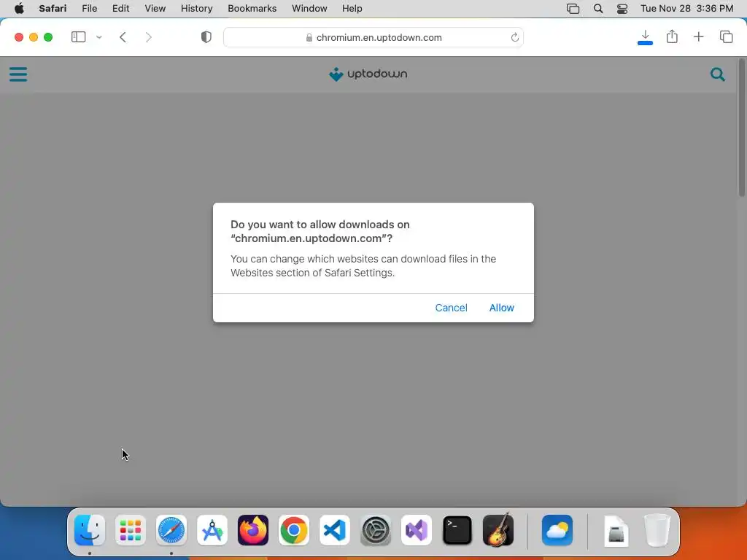Launch Visual Studio Code from the Dock

coord(334,530)
